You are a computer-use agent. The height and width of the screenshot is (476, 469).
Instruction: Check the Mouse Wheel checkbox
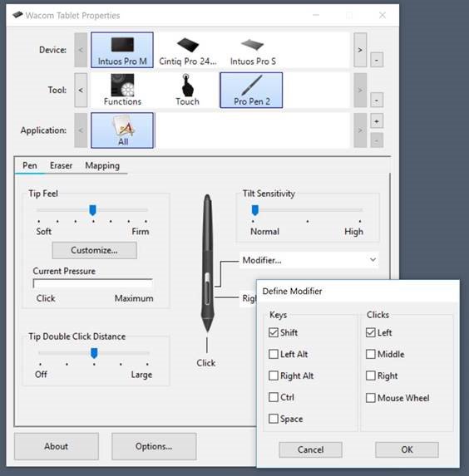pyautogui.click(x=371, y=398)
